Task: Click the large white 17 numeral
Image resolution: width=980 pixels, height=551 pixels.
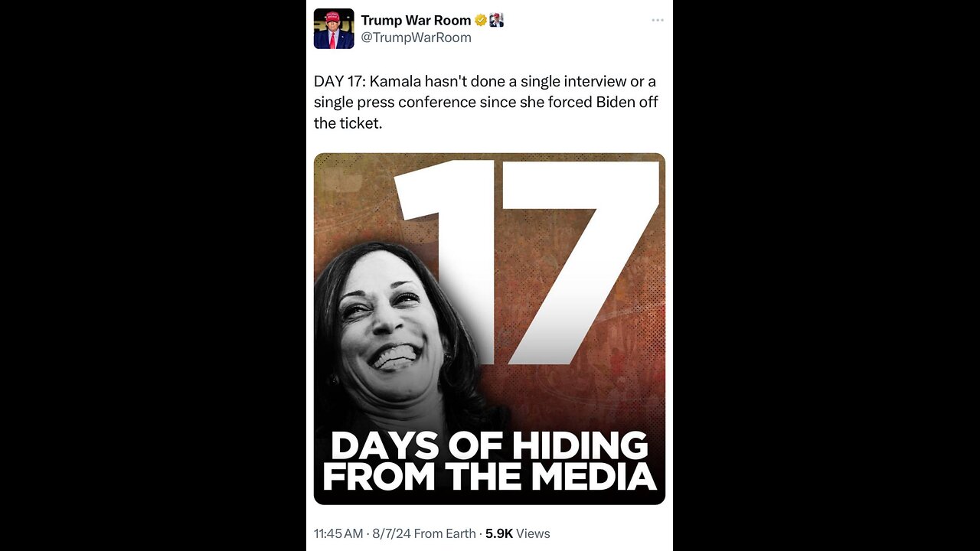Action: [x=527, y=260]
